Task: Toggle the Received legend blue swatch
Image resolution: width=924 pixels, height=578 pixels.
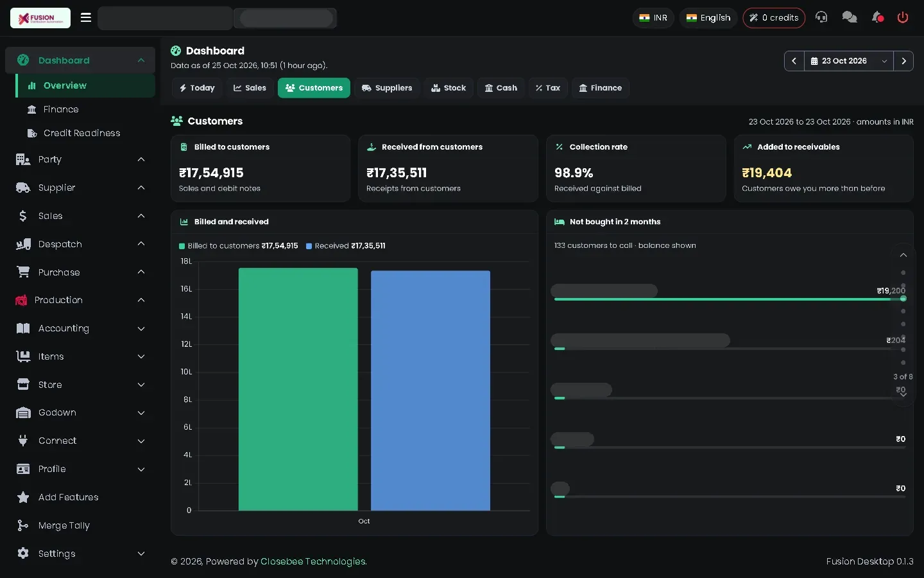Action: pos(309,246)
